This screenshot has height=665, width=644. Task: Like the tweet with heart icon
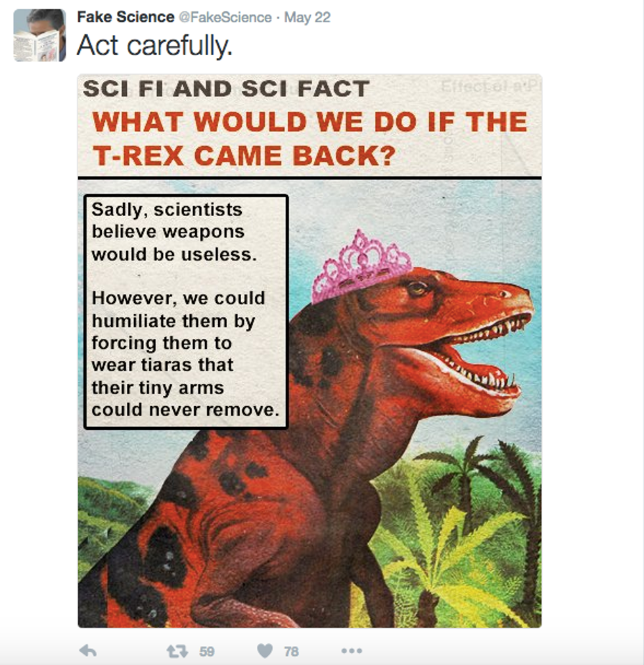(x=265, y=651)
